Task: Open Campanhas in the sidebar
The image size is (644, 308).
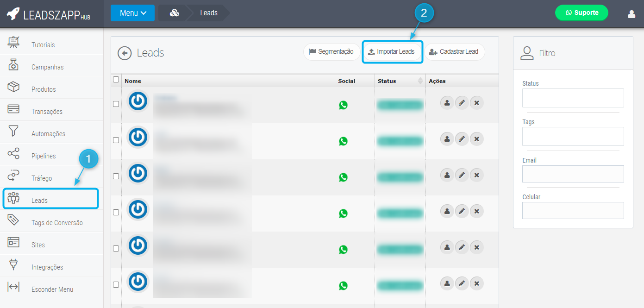Action: (x=47, y=67)
